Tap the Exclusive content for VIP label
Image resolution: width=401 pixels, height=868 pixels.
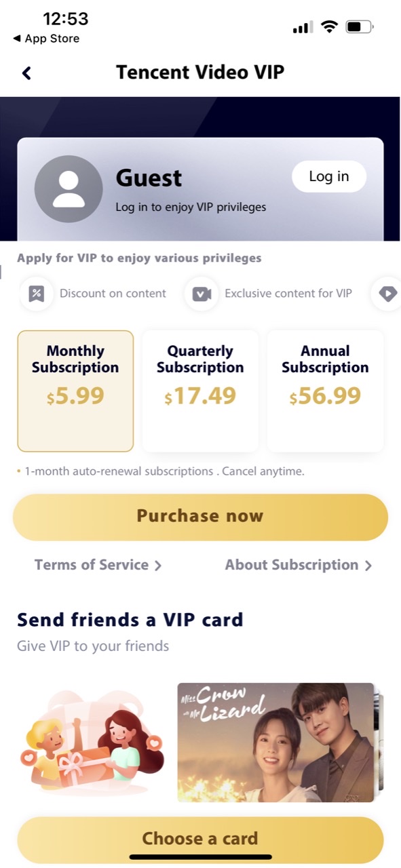(288, 294)
